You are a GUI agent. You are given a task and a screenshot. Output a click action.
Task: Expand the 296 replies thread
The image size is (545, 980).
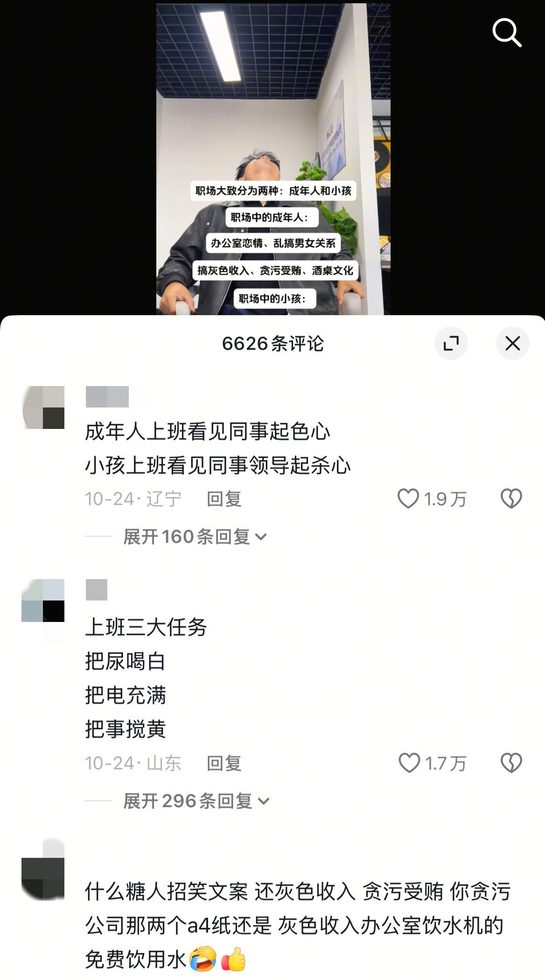point(196,801)
